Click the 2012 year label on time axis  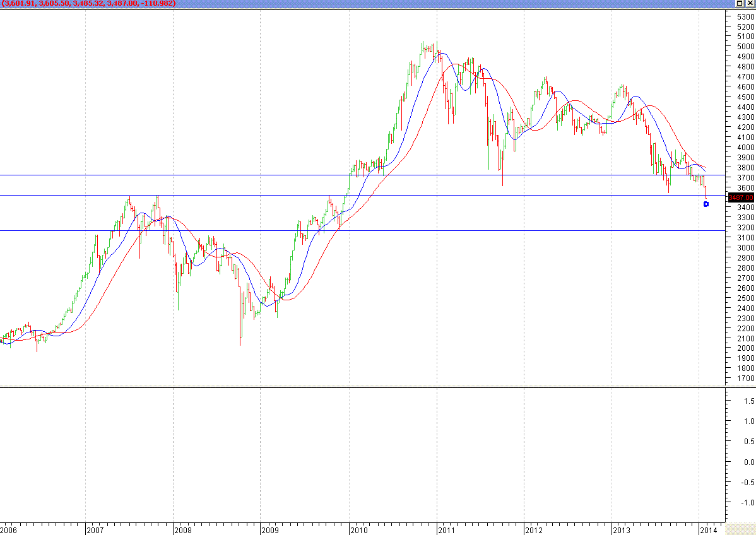click(x=535, y=531)
